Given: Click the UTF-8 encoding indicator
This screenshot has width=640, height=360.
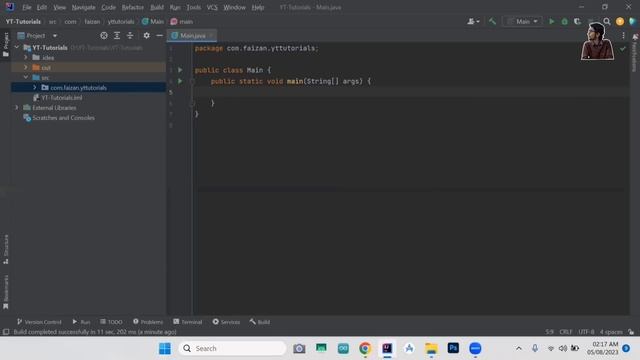Looking at the screenshot, I should [x=586, y=332].
